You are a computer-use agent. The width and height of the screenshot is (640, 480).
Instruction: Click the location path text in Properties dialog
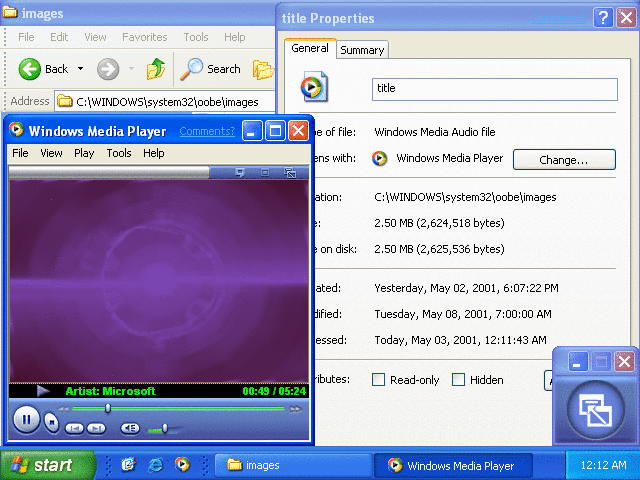click(x=465, y=197)
